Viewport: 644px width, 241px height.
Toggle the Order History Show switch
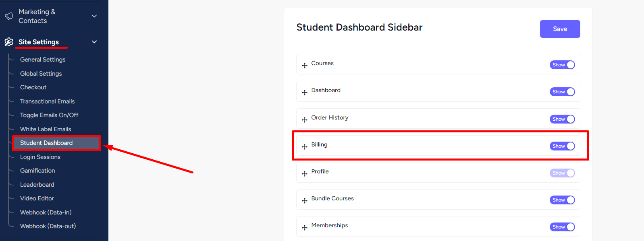click(x=562, y=119)
